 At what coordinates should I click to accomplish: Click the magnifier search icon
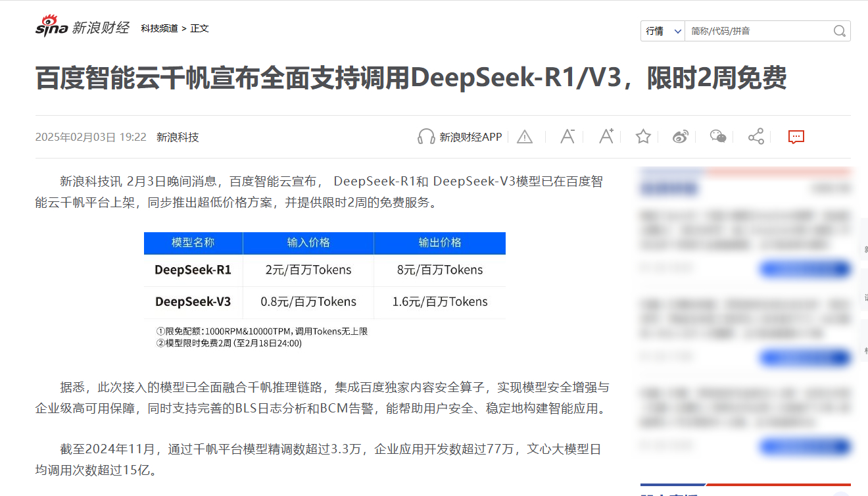pyautogui.click(x=840, y=31)
